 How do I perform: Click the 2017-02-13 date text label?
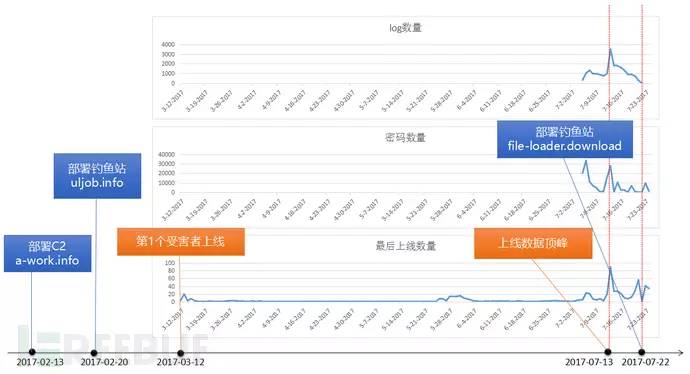40,362
